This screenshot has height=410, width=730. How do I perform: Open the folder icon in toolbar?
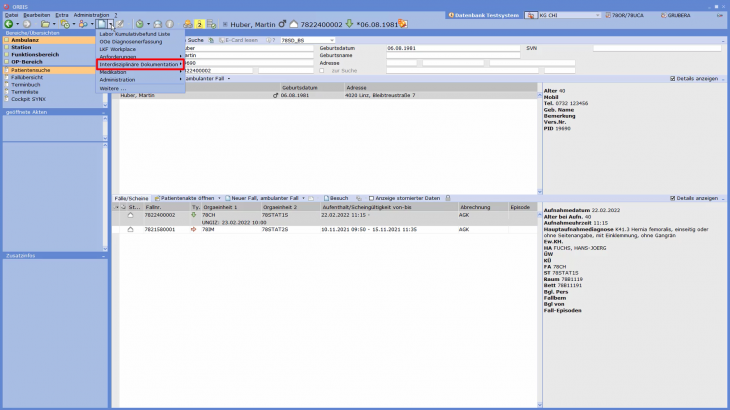pyautogui.click(x=45, y=23)
